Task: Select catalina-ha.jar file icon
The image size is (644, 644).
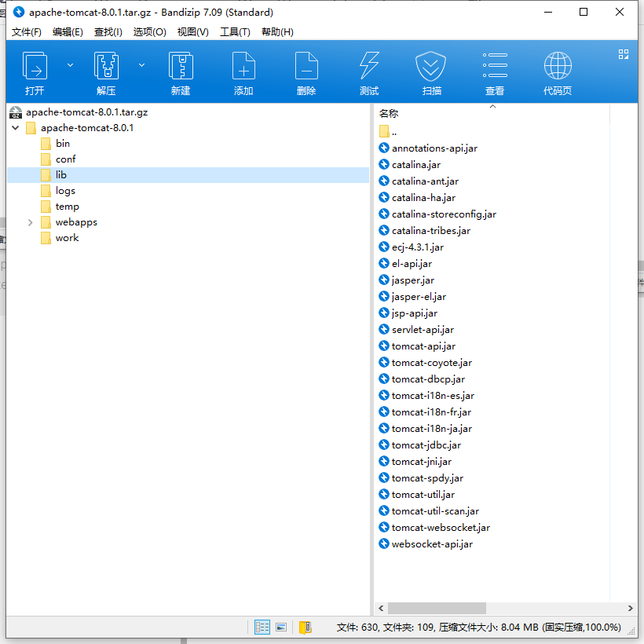Action: point(383,197)
